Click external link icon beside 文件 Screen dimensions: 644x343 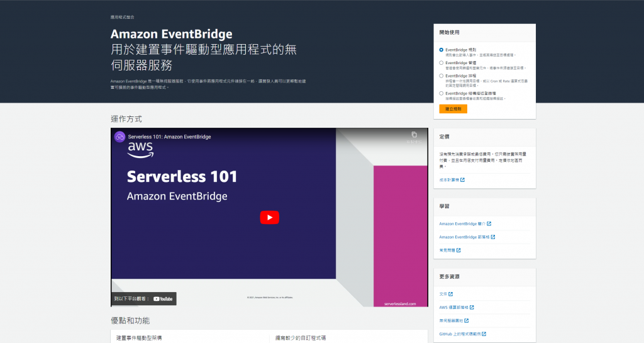point(450,294)
